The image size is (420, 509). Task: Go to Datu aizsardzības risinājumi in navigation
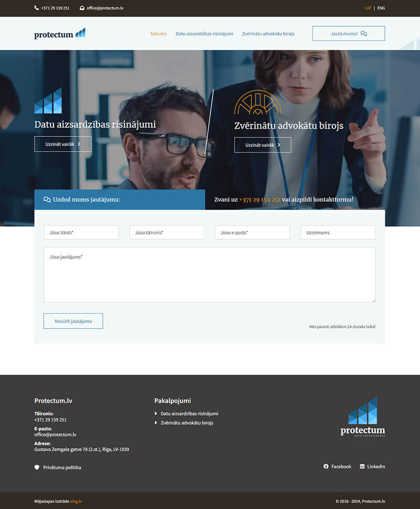(204, 34)
